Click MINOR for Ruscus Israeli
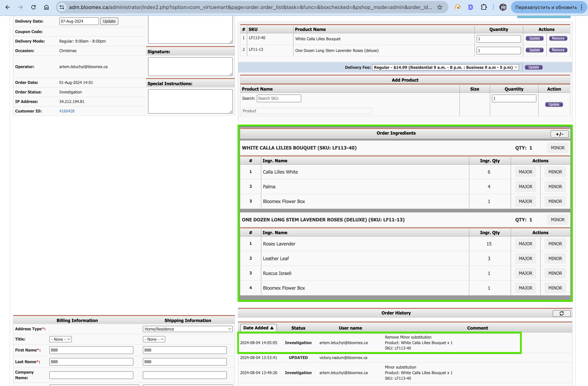The width and height of the screenshot is (588, 386). point(555,274)
